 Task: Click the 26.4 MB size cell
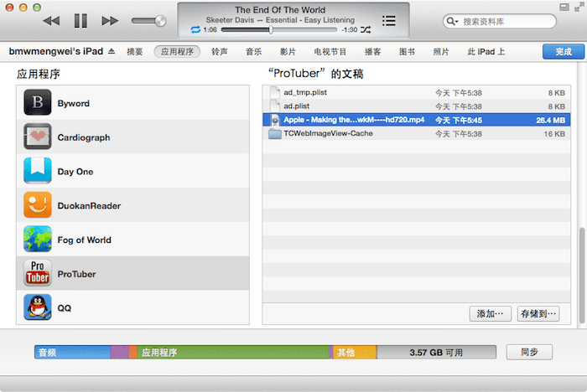pos(550,121)
